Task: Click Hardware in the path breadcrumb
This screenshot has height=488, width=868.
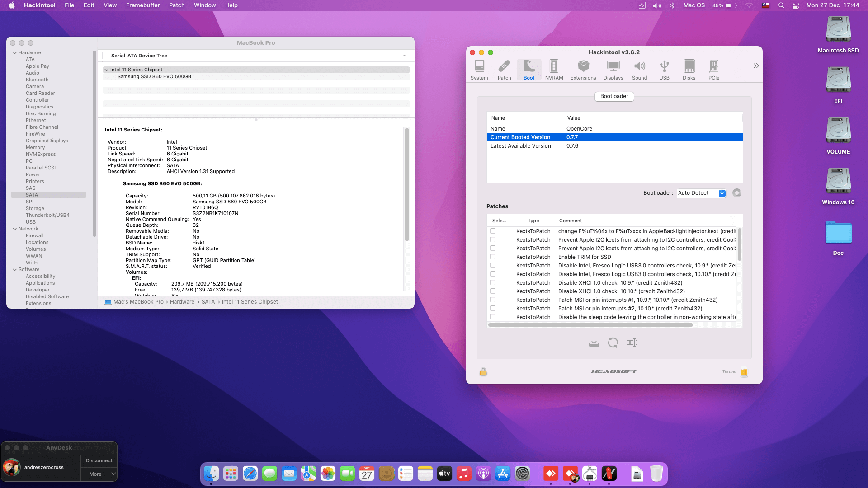Action: (182, 302)
